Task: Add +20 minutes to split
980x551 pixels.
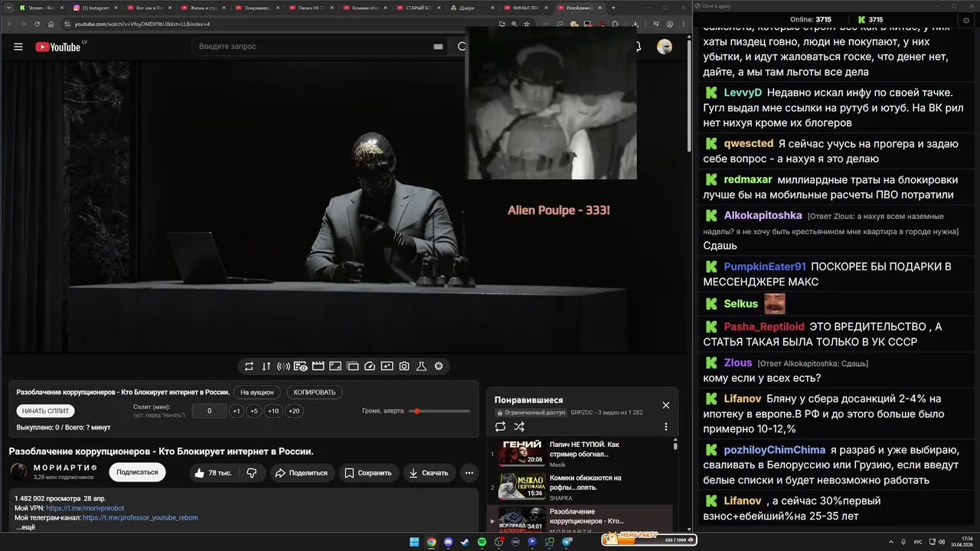Action: (294, 411)
